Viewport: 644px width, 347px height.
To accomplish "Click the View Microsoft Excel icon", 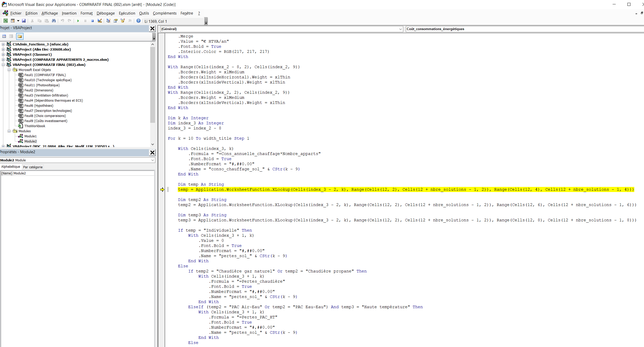I will coord(5,21).
